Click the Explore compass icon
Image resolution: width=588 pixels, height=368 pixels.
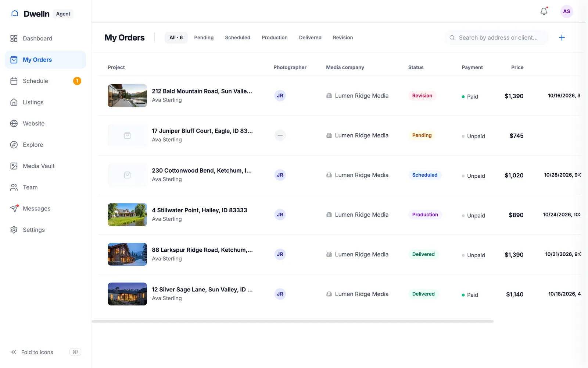tap(14, 145)
